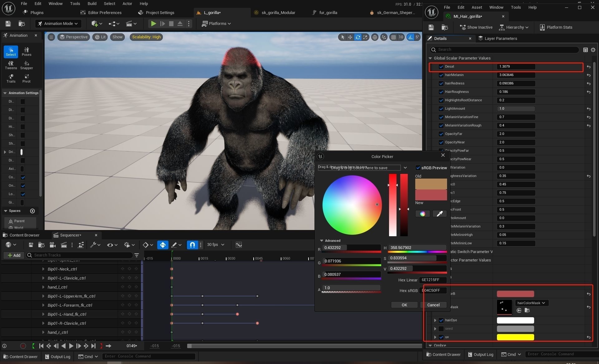Click the reset arrow for Desat parameter
This screenshot has width=599, height=364.
588,67
